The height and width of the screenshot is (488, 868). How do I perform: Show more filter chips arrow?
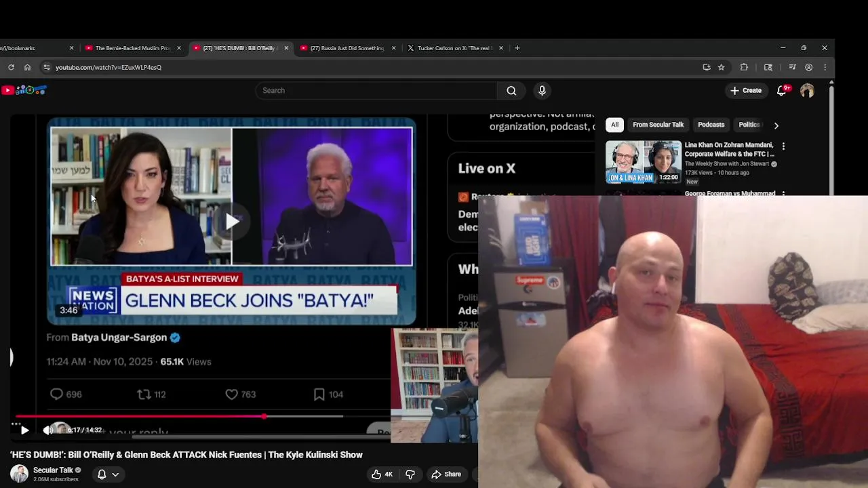[776, 125]
